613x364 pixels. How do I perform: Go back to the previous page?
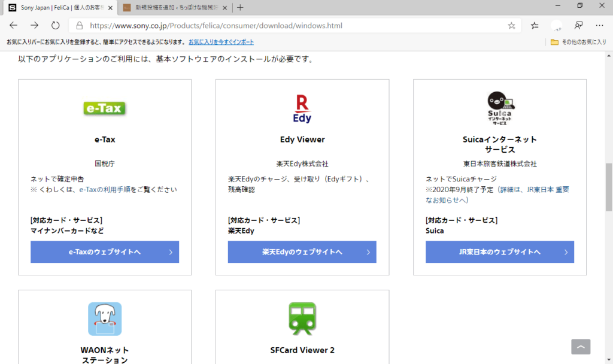[x=13, y=25]
